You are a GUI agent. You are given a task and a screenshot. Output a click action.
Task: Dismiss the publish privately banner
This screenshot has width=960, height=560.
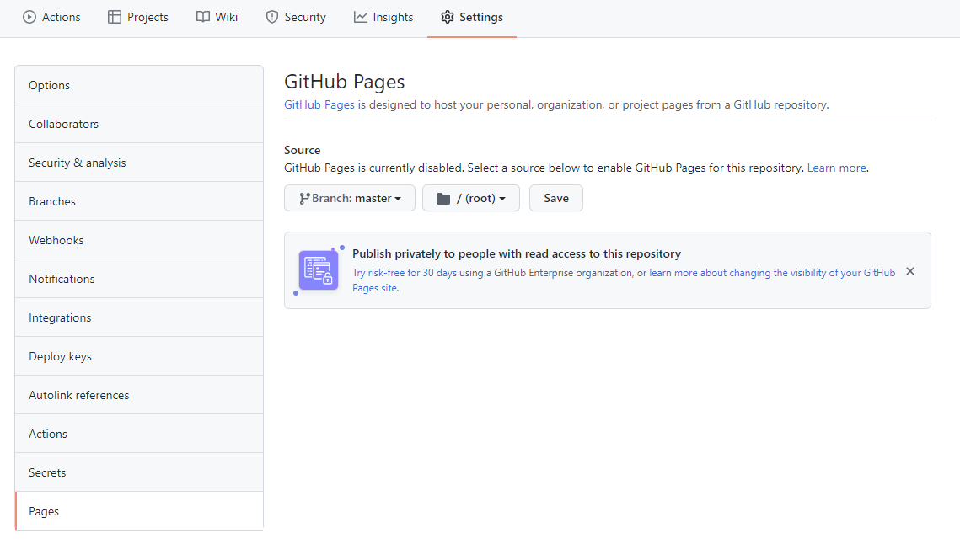[x=910, y=271]
